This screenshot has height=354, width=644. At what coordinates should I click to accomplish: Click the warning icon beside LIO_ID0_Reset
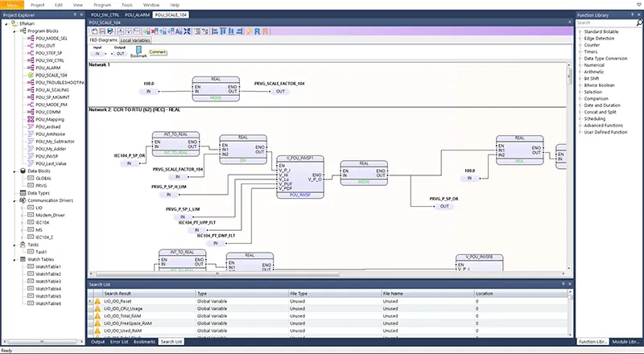[x=97, y=301]
